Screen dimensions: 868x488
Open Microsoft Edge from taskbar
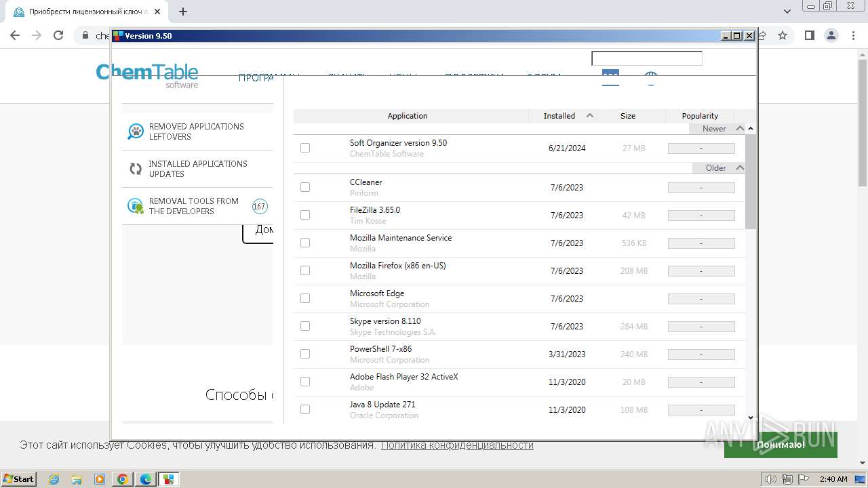pos(146,479)
